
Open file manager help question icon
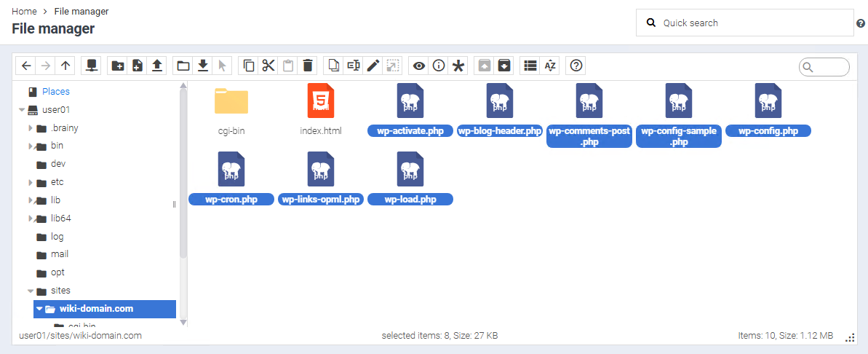pos(576,66)
